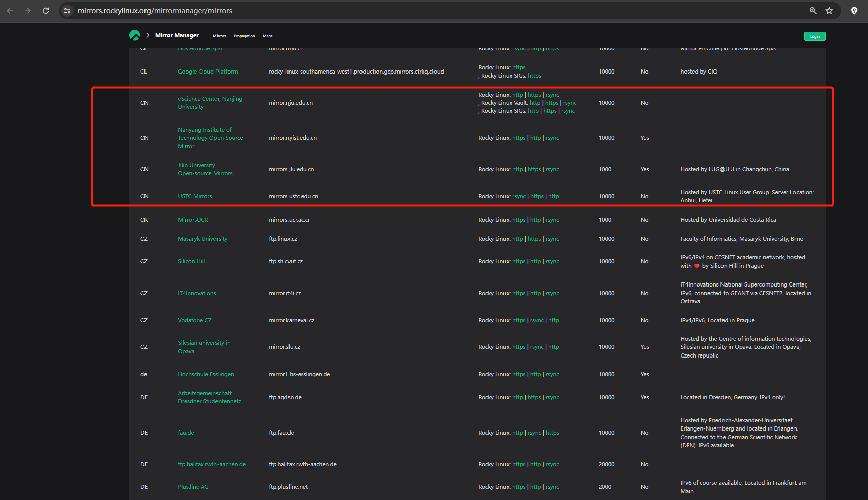Screen dimensions: 868x500
Task: Open the Vodafone CZ link
Action: click(194, 320)
